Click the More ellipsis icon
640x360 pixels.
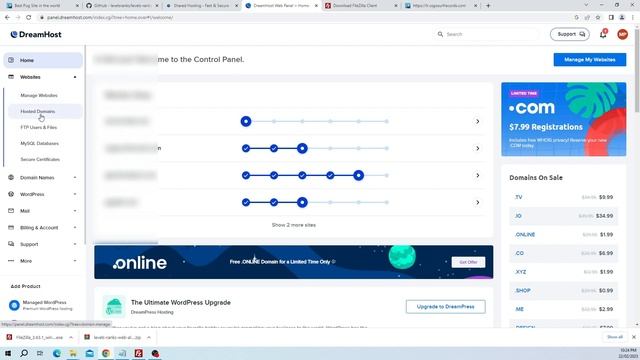[11, 261]
